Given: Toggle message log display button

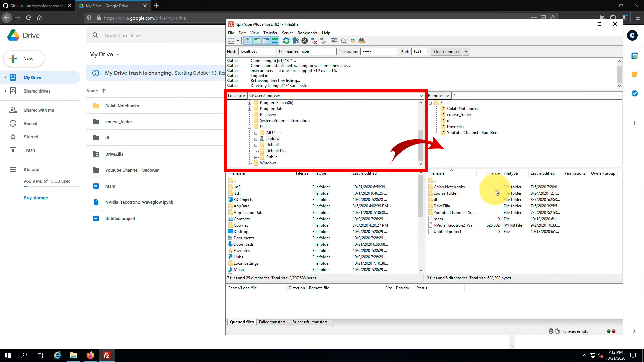Looking at the screenshot, I should (x=248, y=41).
